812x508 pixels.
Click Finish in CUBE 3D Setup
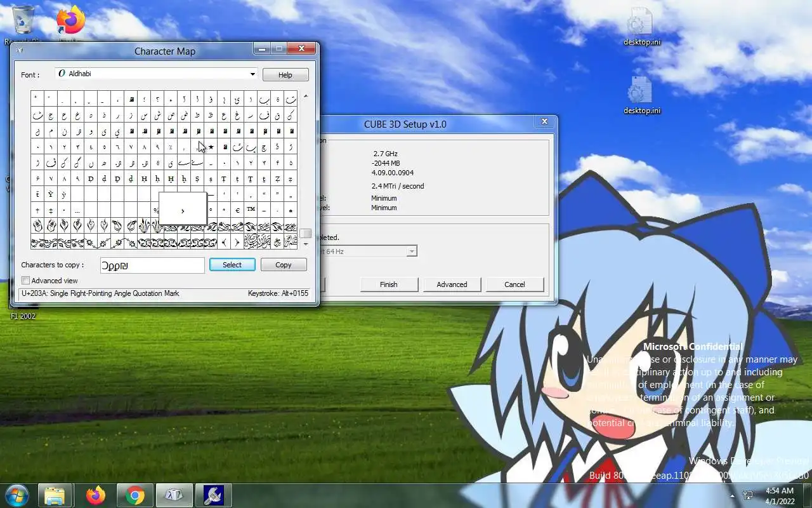389,284
